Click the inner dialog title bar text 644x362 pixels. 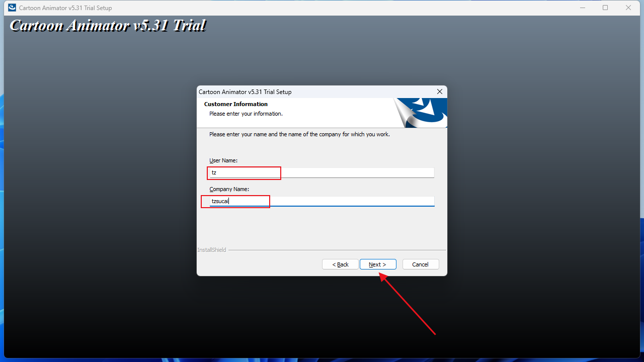point(245,92)
